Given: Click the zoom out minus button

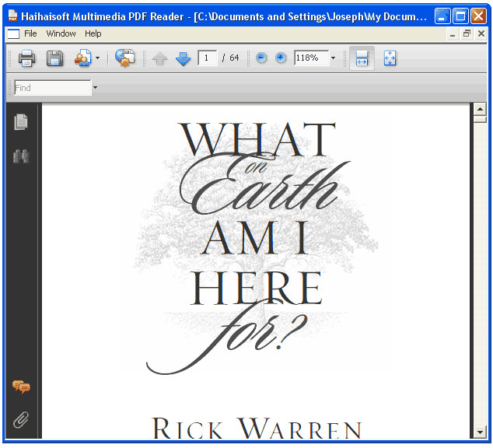Looking at the screenshot, I should pos(261,58).
